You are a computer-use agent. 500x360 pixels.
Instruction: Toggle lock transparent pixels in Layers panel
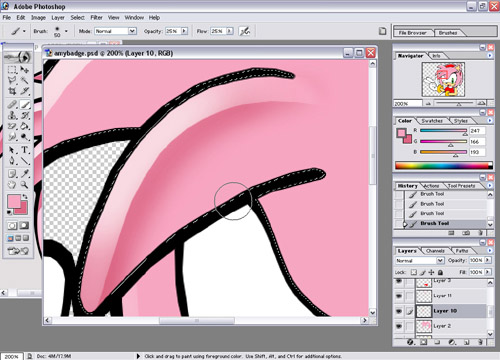414,272
